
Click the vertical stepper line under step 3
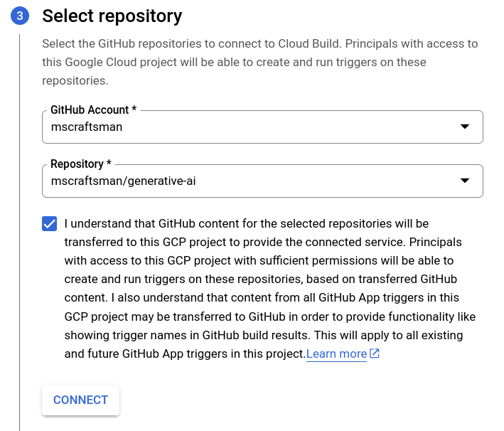[20, 232]
